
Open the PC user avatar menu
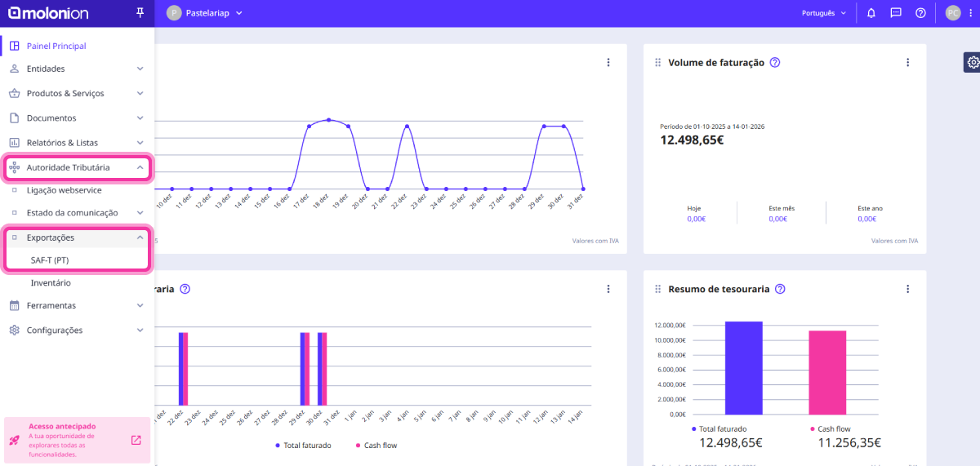[x=952, y=13]
